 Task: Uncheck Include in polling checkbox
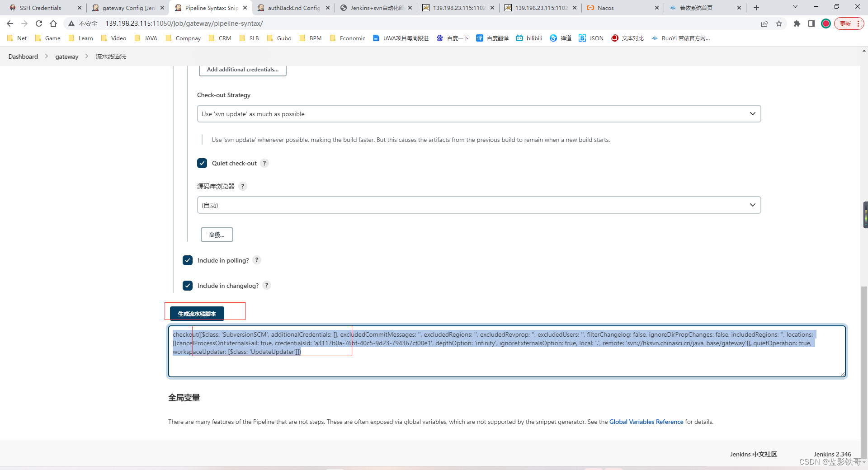[188, 260]
